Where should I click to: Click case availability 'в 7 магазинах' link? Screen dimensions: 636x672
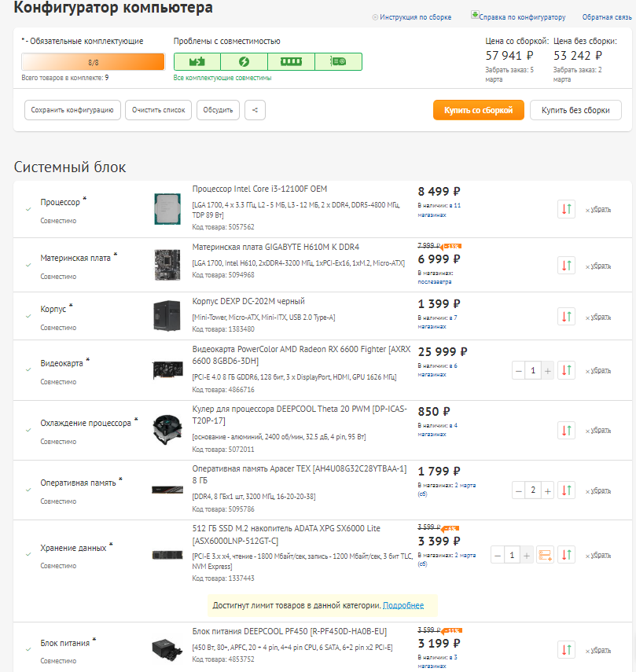pyautogui.click(x=437, y=322)
